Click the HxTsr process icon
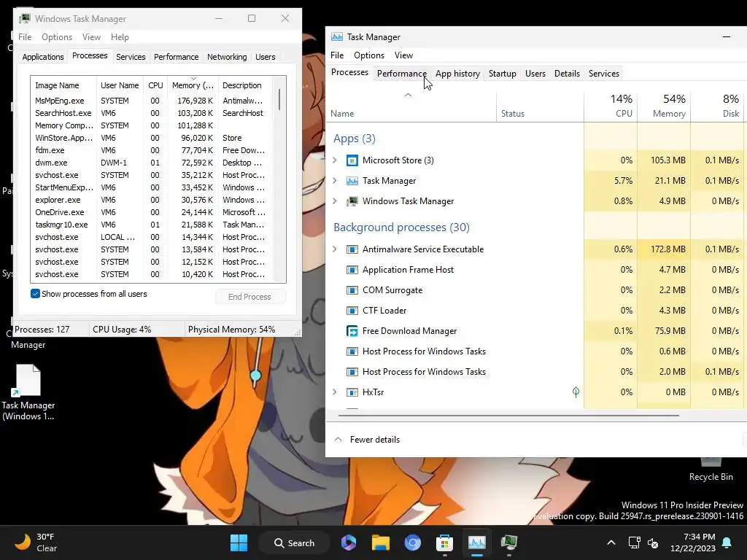 352,392
